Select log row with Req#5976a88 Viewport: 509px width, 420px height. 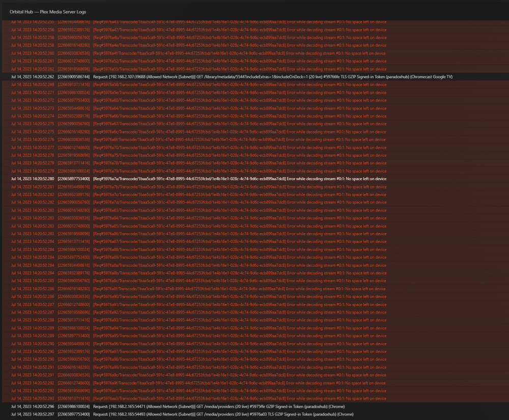(x=254, y=249)
